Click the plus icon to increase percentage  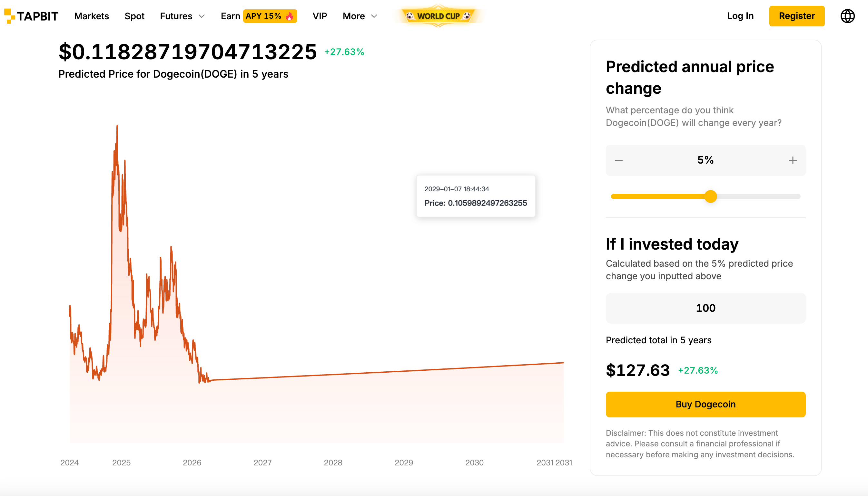tap(793, 160)
